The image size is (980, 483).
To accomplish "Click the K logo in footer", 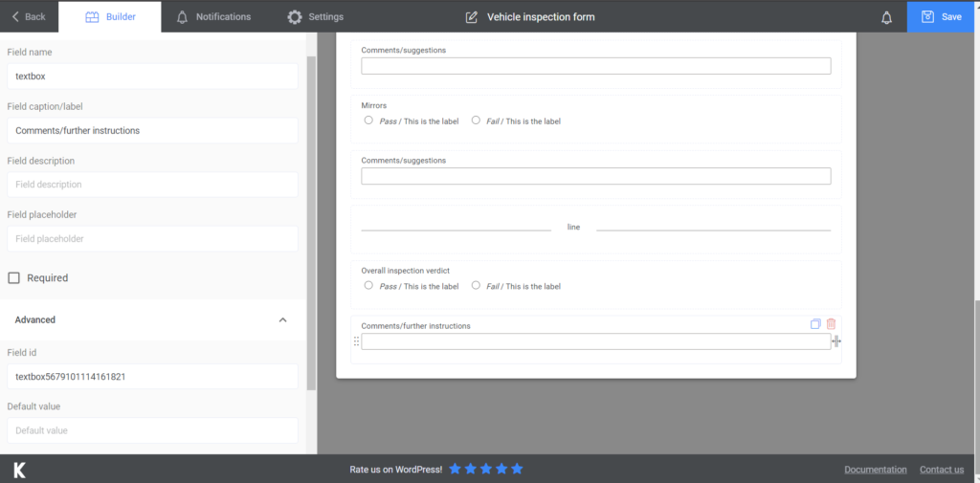I will 19,470.
